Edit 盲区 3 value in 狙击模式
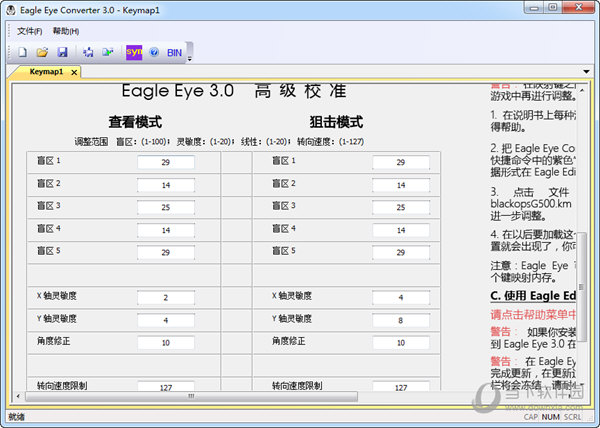 (x=401, y=207)
